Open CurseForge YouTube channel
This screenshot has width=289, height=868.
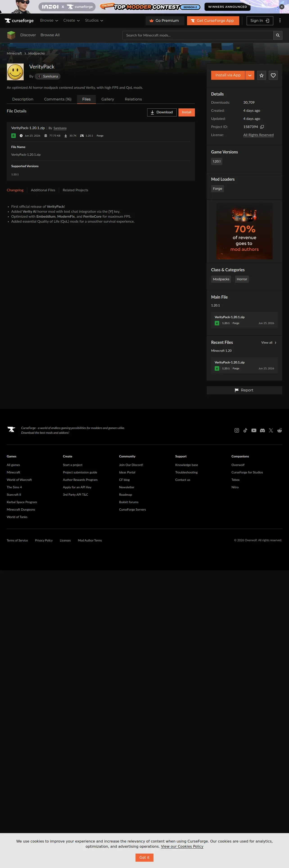coord(254,430)
